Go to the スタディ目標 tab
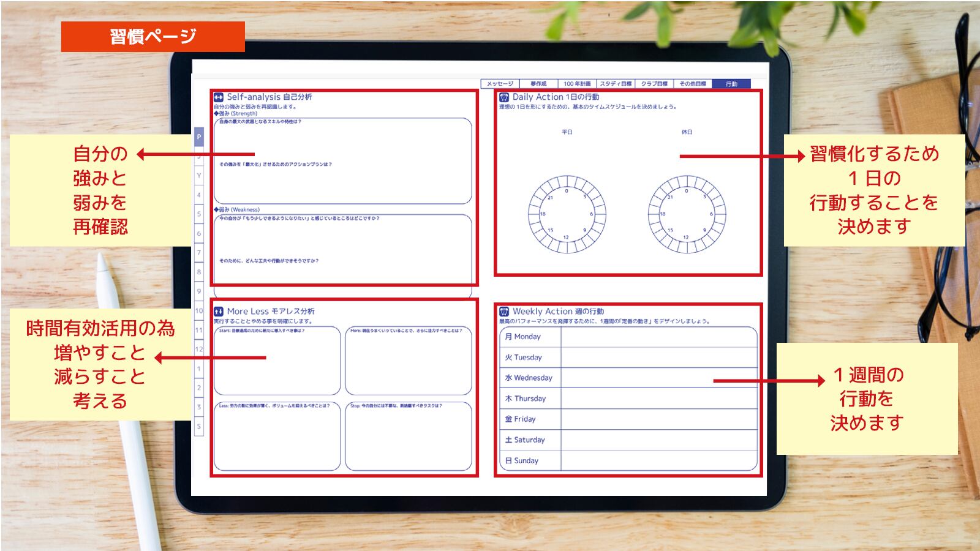980x551 pixels. pyautogui.click(x=616, y=84)
